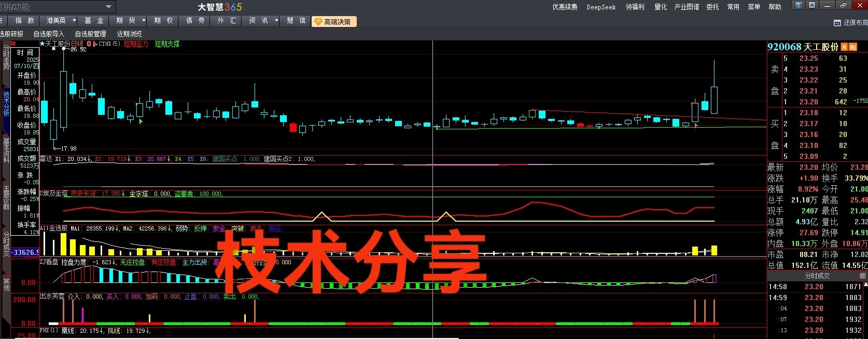868x339 pixels.
Task: Expand the 港美英 dropdown arrow
Action: pyautogui.click(x=74, y=20)
